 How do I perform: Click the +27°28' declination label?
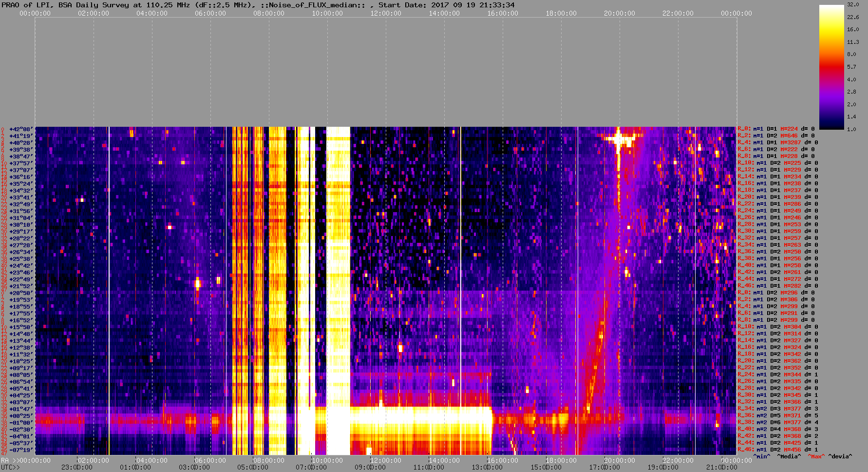tap(21, 245)
